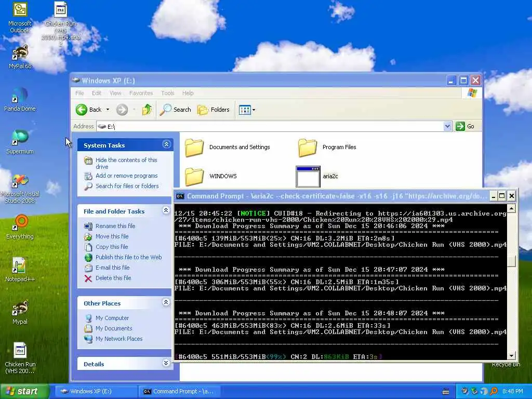Switch to Windows XP (E:) taskbar button
This screenshot has height=399, width=532.
[x=96, y=391]
